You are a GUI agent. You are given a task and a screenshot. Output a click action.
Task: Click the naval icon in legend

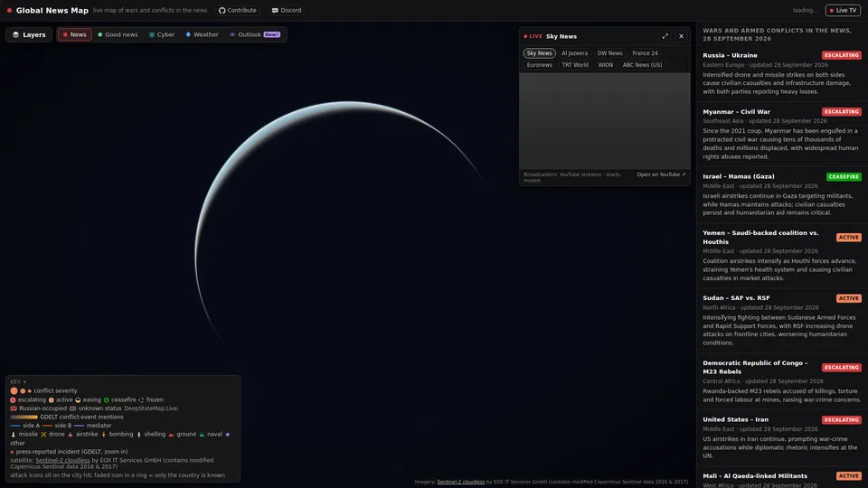[202, 435]
